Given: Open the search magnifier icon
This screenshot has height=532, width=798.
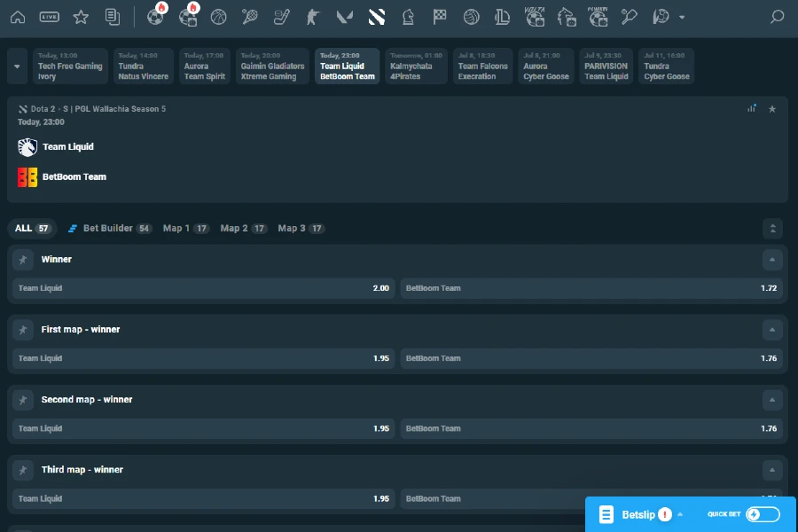Looking at the screenshot, I should [x=778, y=16].
